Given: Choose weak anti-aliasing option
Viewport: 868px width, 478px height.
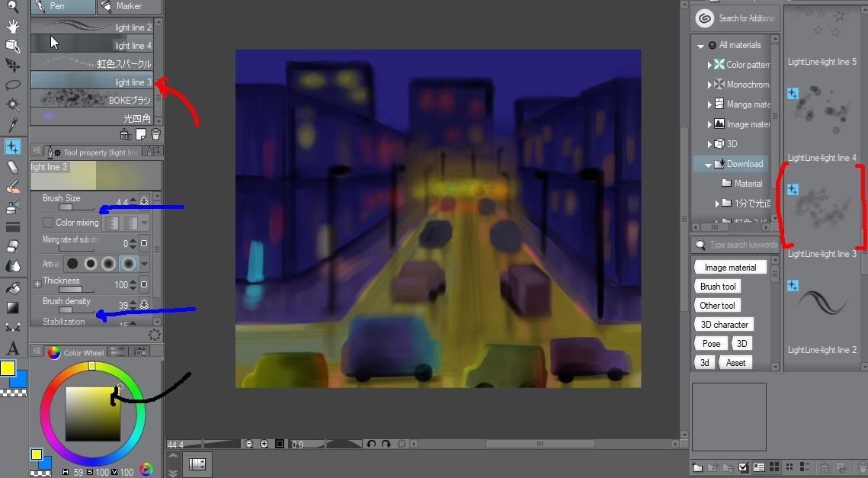Looking at the screenshot, I should [x=91, y=264].
